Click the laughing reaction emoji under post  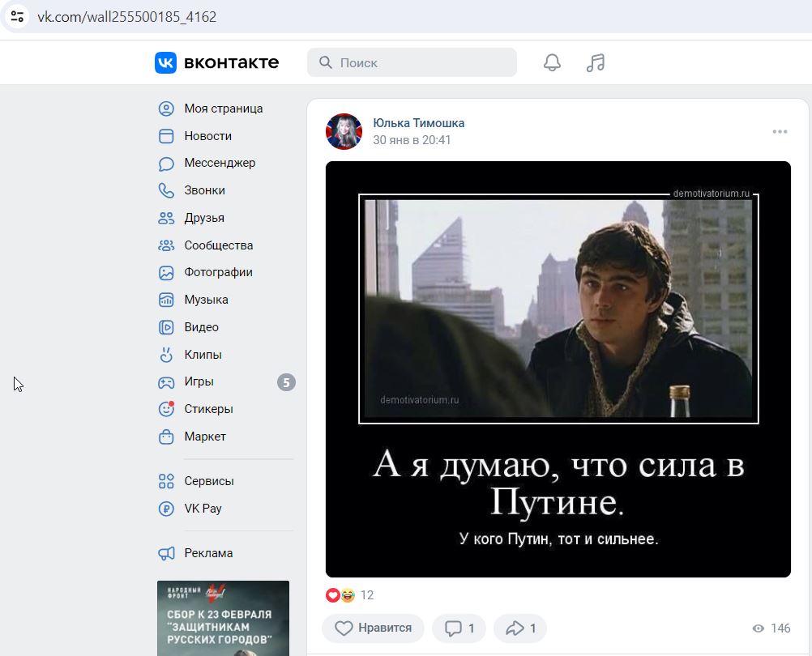[x=348, y=595]
